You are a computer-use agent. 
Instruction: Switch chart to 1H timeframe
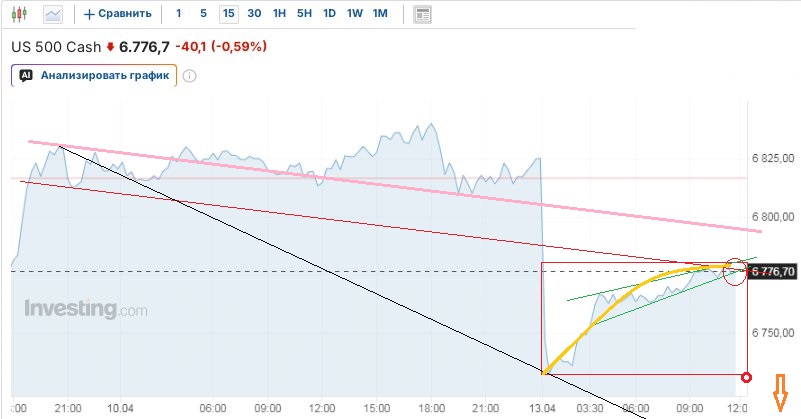279,14
